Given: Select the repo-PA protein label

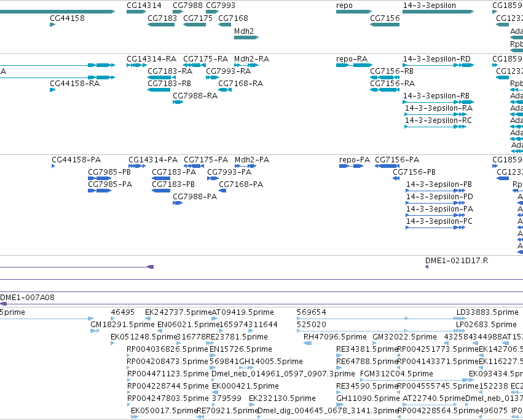Looking at the screenshot, I should pyautogui.click(x=354, y=160).
